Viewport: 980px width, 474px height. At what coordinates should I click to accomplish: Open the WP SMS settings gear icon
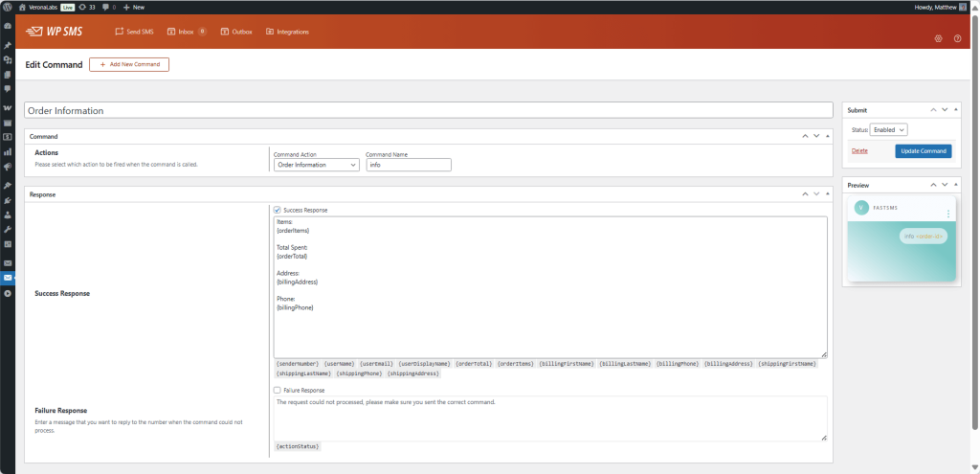(x=938, y=39)
